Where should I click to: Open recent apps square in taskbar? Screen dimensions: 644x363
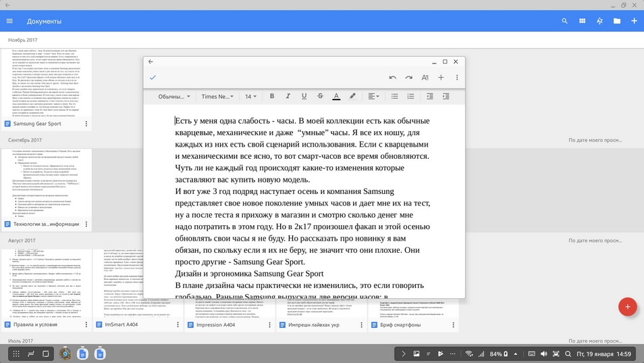[46, 354]
